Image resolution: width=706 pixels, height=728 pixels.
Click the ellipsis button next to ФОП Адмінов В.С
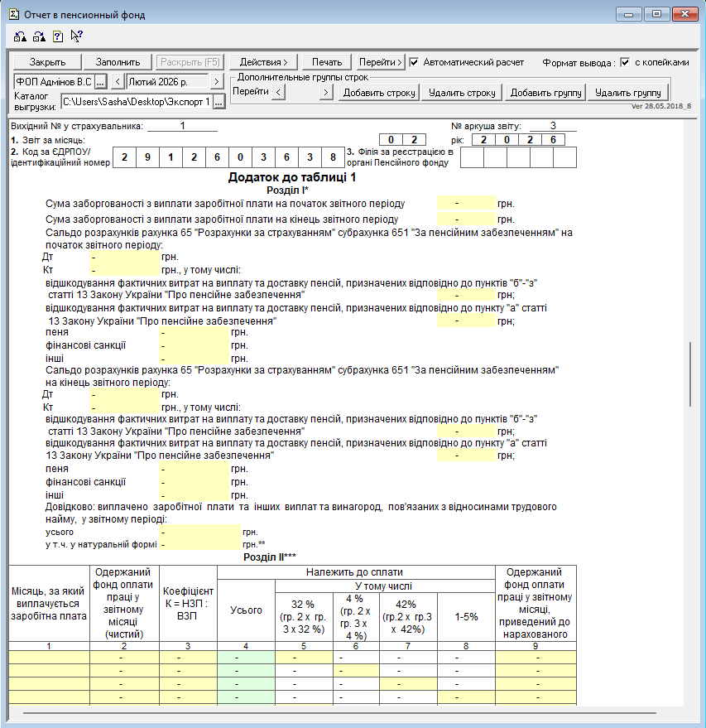click(100, 81)
